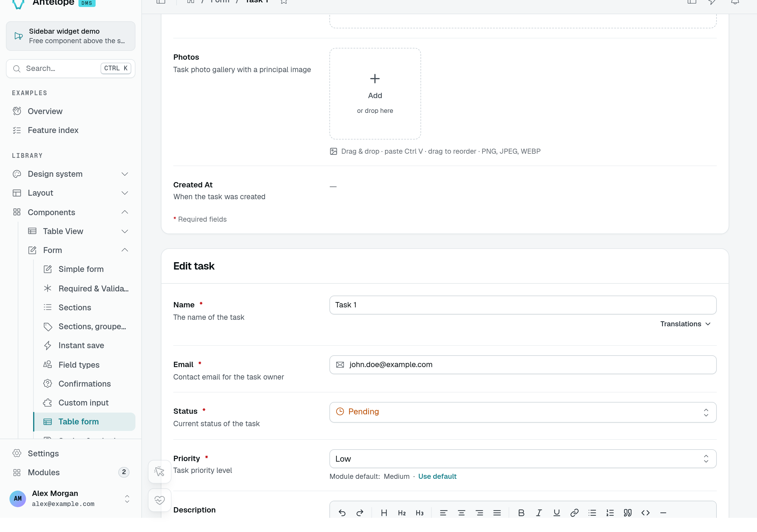
Task: Open the Priority dropdown showing Low
Action: pyautogui.click(x=523, y=458)
